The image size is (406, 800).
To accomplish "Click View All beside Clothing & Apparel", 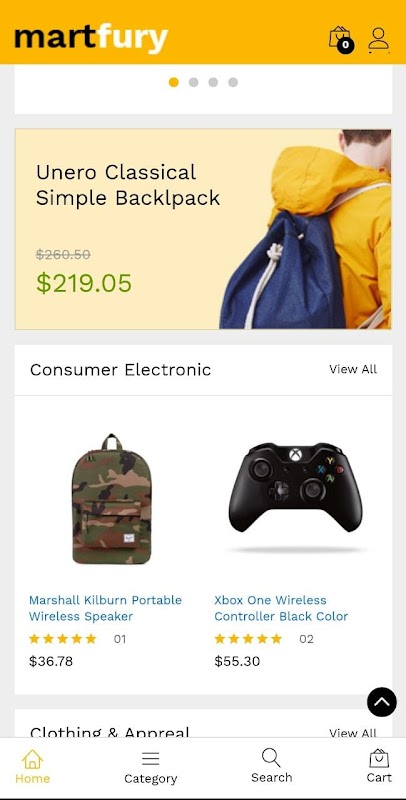I will point(353,733).
